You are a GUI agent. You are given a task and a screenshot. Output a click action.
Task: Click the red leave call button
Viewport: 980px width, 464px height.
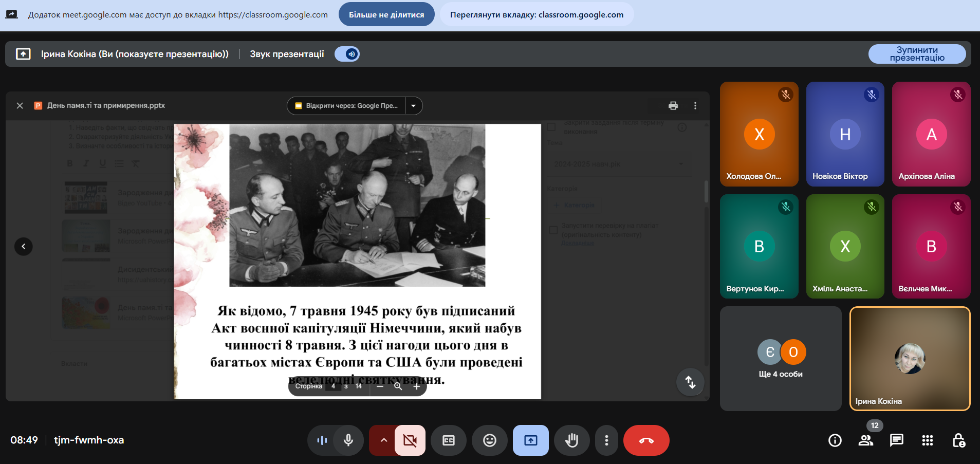(x=646, y=440)
